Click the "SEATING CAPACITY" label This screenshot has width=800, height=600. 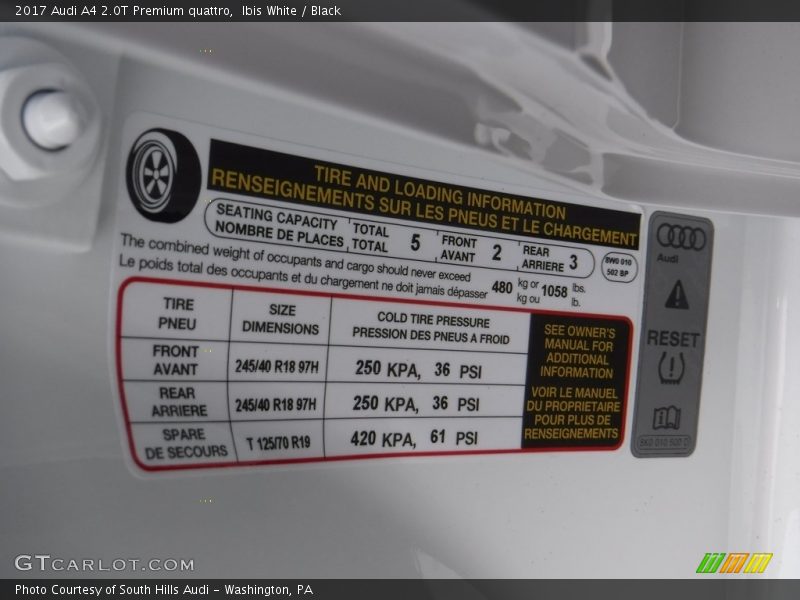pos(277,217)
